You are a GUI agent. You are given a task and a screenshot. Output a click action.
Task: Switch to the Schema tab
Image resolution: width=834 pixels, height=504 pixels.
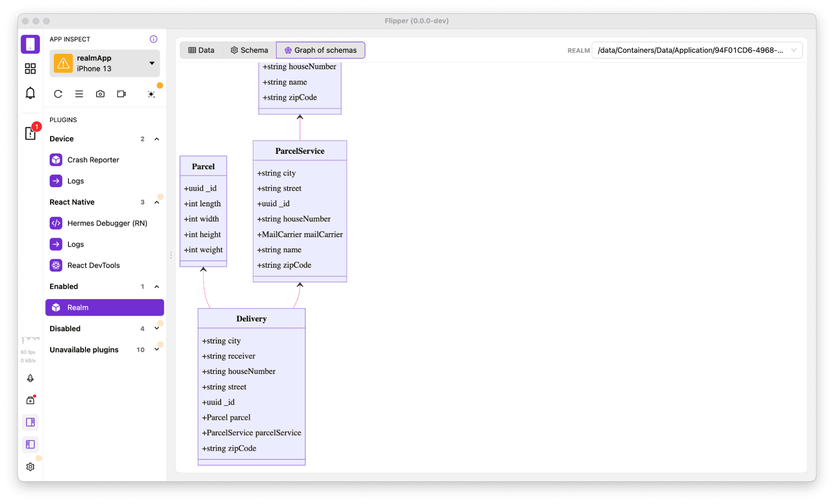(x=249, y=50)
